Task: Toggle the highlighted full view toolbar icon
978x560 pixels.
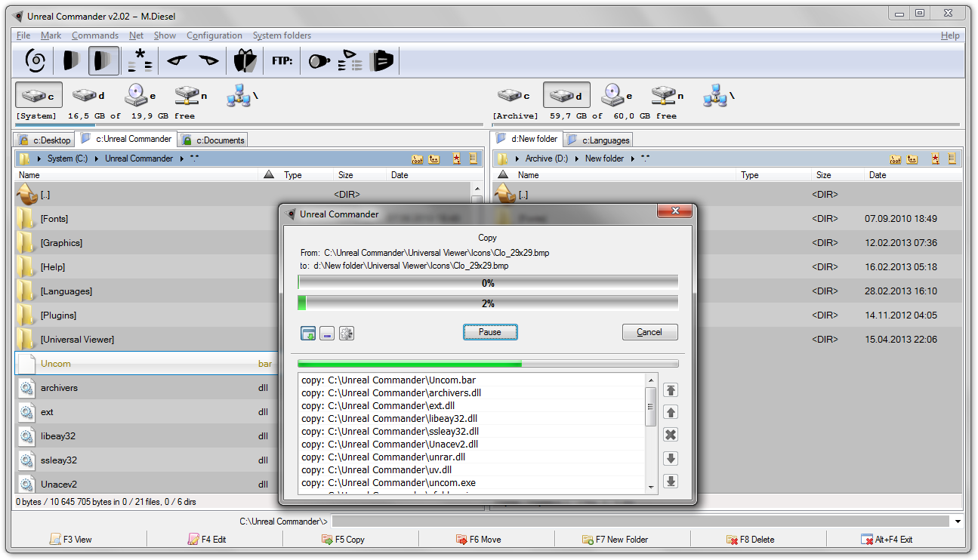Action: pyautogui.click(x=103, y=60)
